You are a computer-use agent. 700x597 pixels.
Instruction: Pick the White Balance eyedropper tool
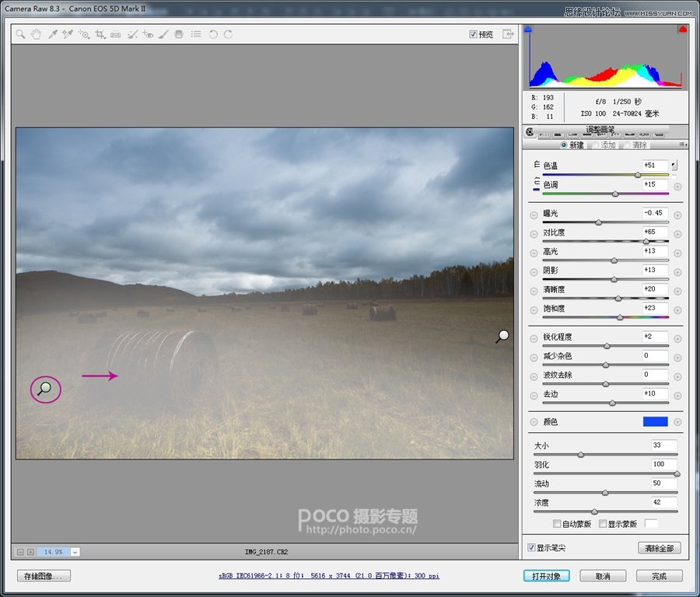[x=53, y=34]
